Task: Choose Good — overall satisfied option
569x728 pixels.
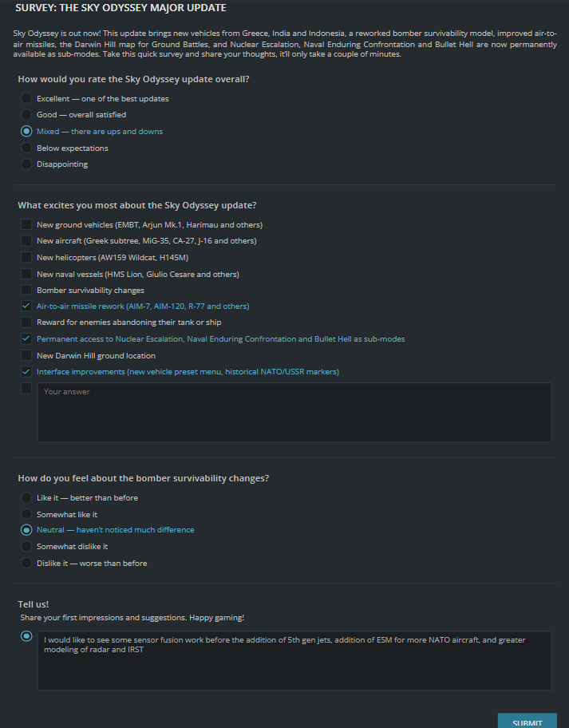Action: point(26,115)
